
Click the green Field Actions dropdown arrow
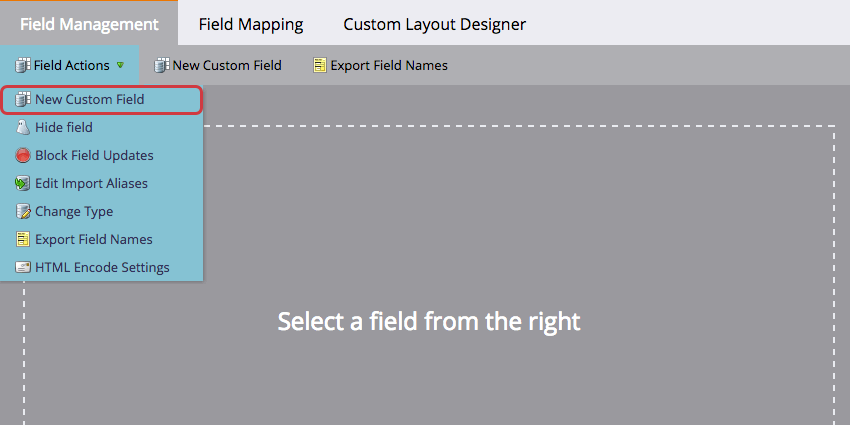click(120, 66)
